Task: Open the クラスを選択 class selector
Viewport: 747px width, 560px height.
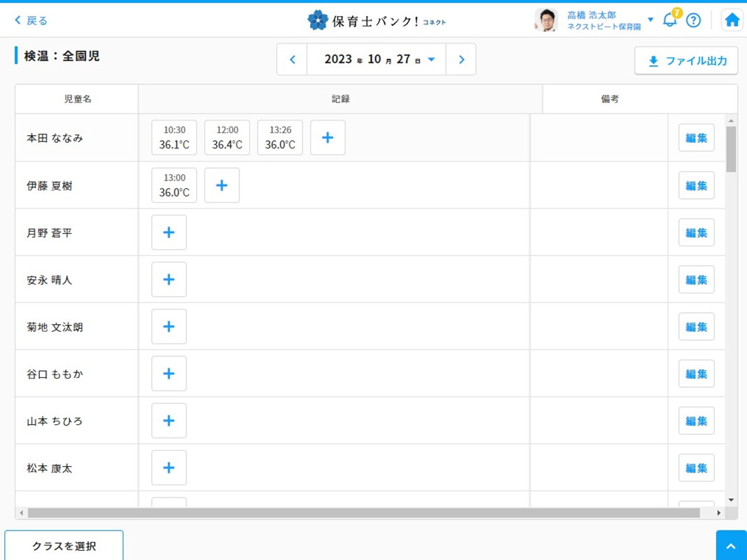Action: click(64, 546)
